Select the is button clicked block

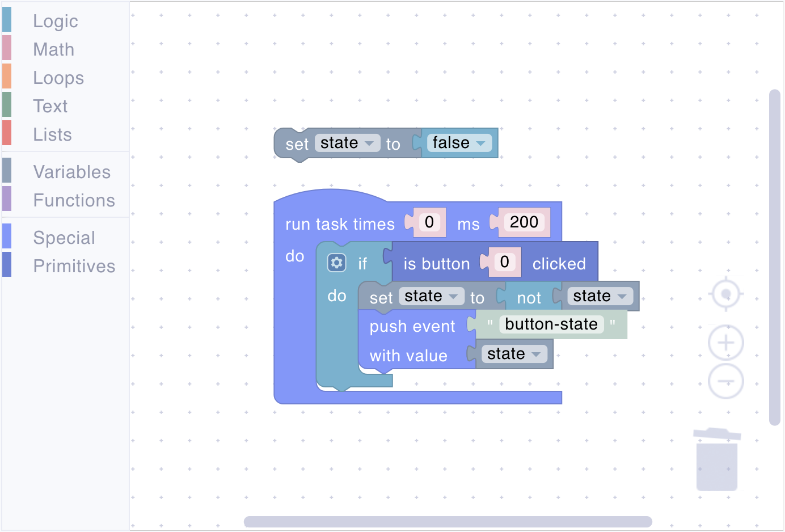tap(437, 264)
